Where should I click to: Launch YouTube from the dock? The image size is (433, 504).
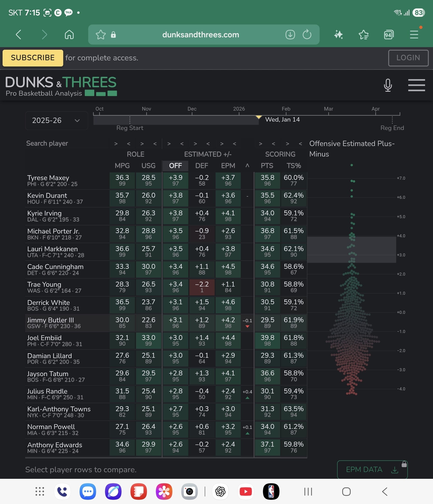pyautogui.click(x=246, y=491)
